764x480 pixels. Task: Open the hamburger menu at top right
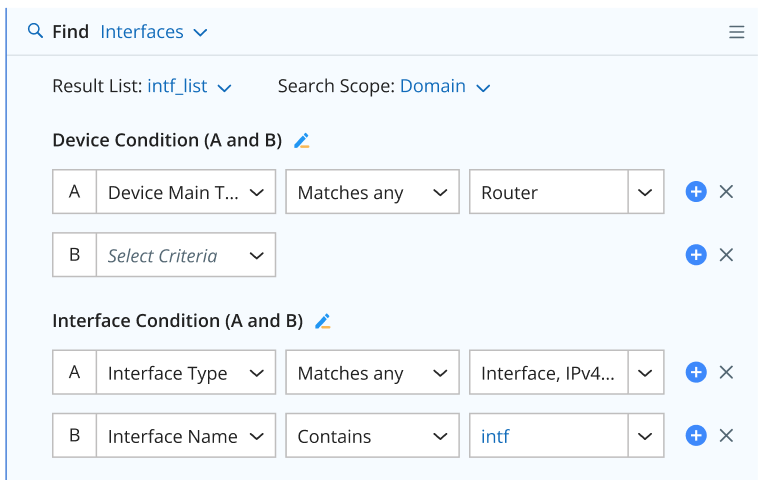[x=736, y=32]
